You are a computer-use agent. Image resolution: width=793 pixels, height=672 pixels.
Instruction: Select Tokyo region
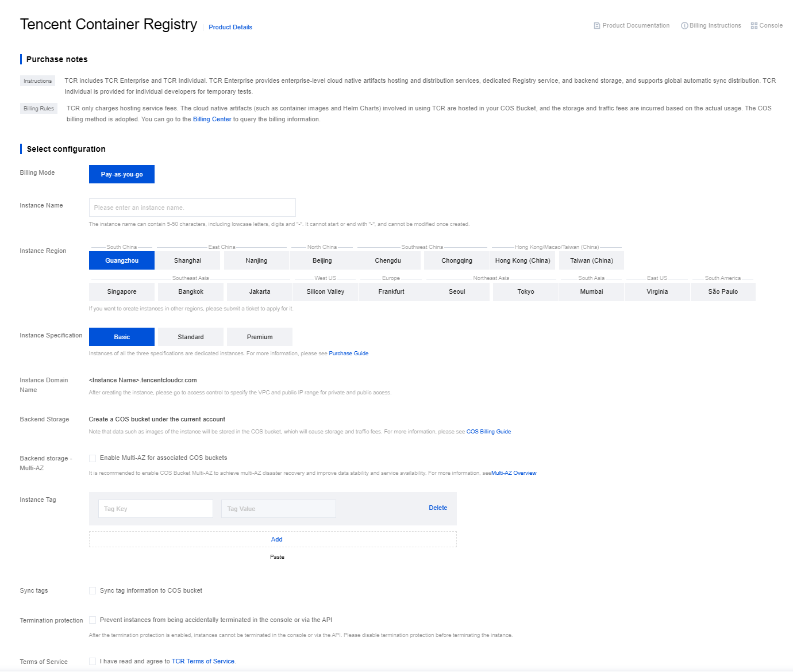point(526,291)
